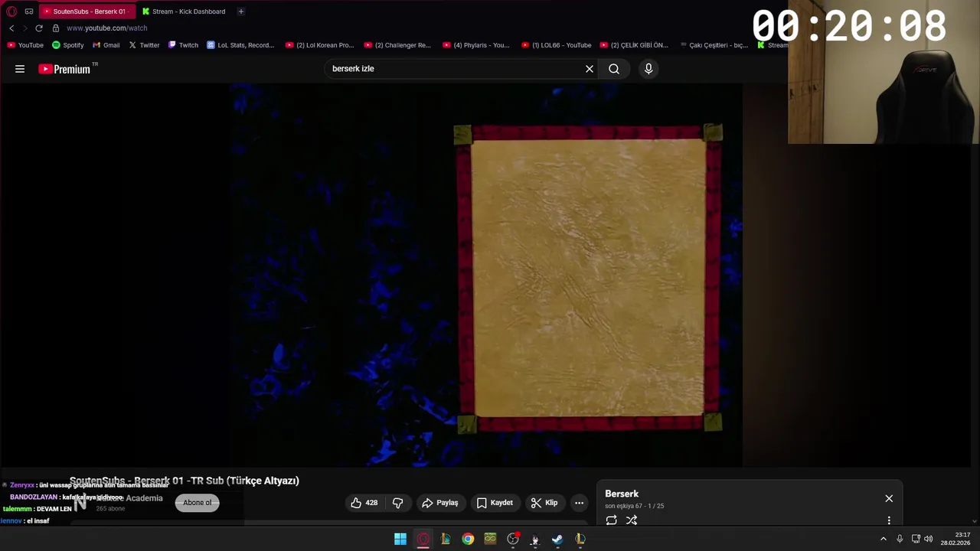Show hidden system tray icons
980x551 pixels.
tap(884, 540)
